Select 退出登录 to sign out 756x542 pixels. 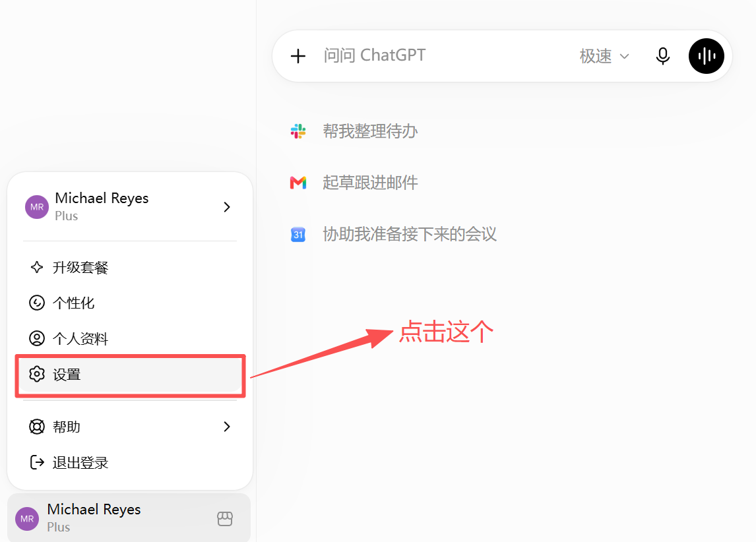(x=130, y=462)
